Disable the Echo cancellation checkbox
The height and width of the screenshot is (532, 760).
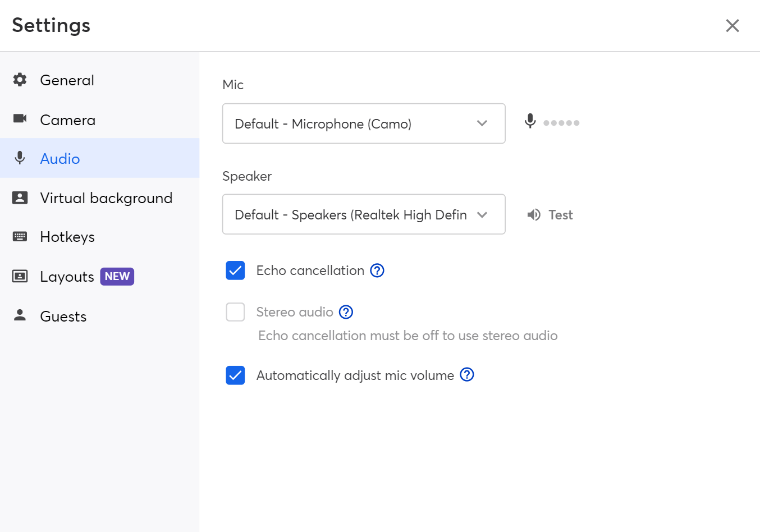pos(236,270)
